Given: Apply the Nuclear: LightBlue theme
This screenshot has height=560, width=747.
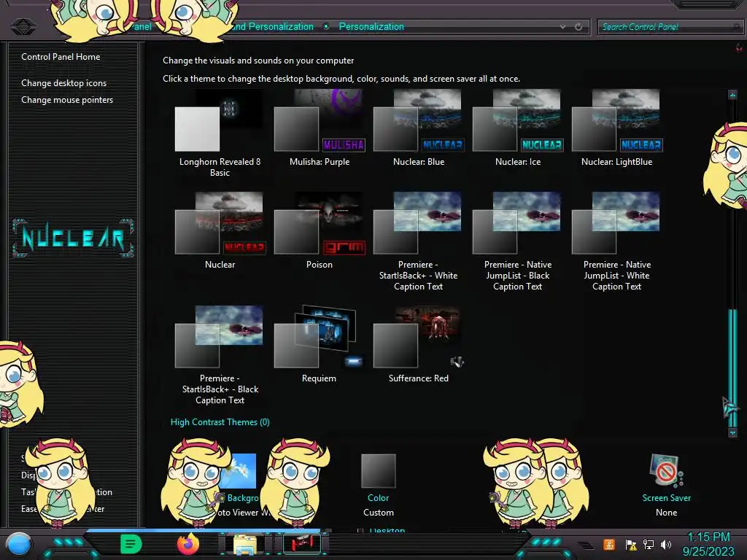Looking at the screenshot, I should (x=617, y=128).
